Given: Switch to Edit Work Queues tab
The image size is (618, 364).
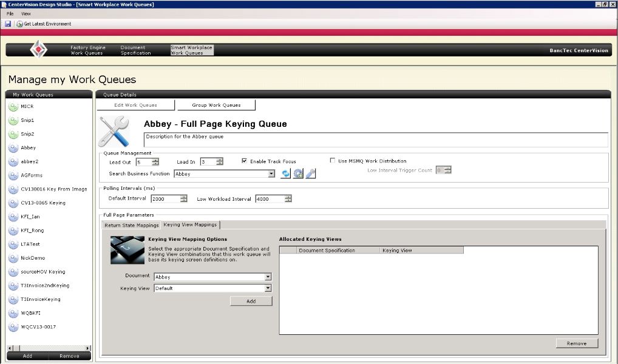Looking at the screenshot, I should 135,105.
